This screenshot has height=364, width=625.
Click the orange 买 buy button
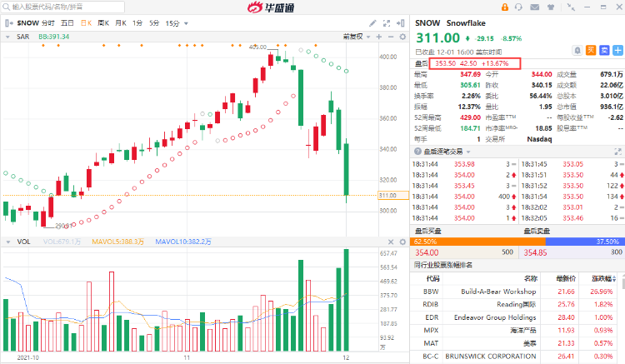point(591,51)
